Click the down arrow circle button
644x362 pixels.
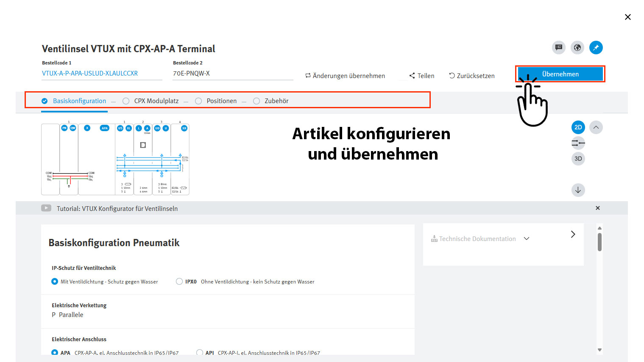pos(578,190)
